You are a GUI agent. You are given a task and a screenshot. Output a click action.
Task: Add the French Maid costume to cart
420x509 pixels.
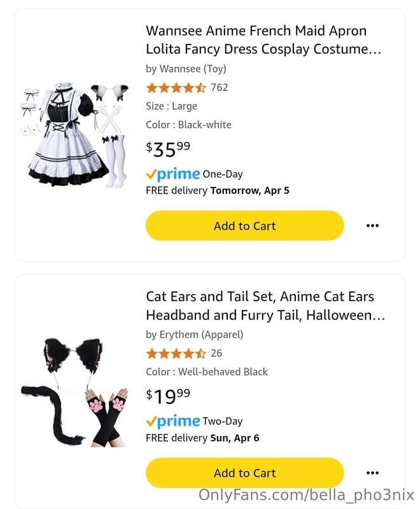[x=245, y=226]
